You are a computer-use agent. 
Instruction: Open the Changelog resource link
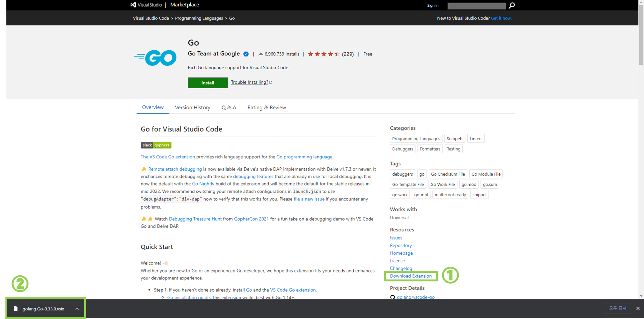401,268
